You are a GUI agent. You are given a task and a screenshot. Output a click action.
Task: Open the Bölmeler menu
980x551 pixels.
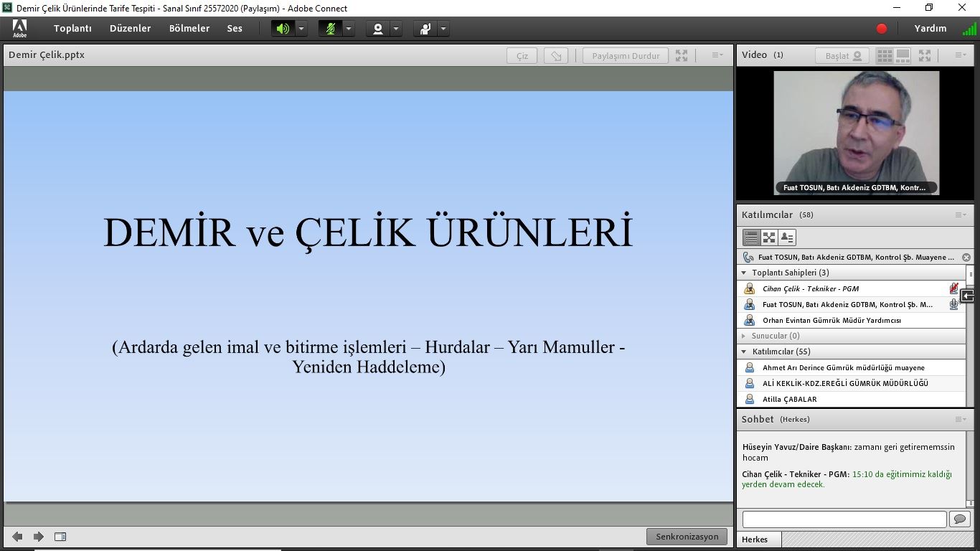pos(189,29)
